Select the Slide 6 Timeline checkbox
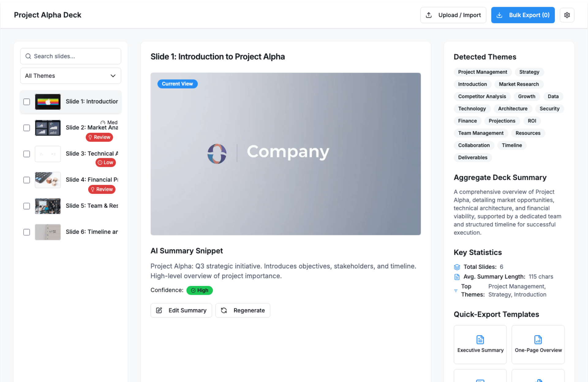The height and width of the screenshot is (382, 588). coord(27,232)
